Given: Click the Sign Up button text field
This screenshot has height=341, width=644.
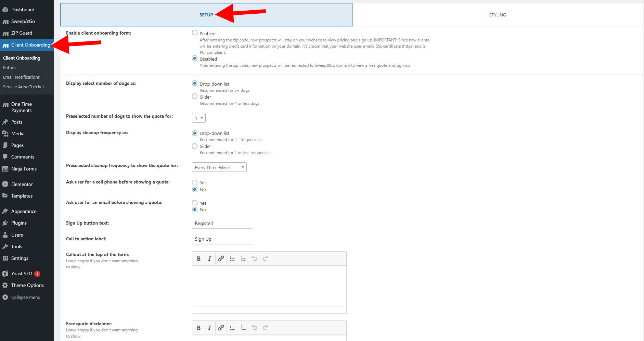Looking at the screenshot, I should pos(222,223).
